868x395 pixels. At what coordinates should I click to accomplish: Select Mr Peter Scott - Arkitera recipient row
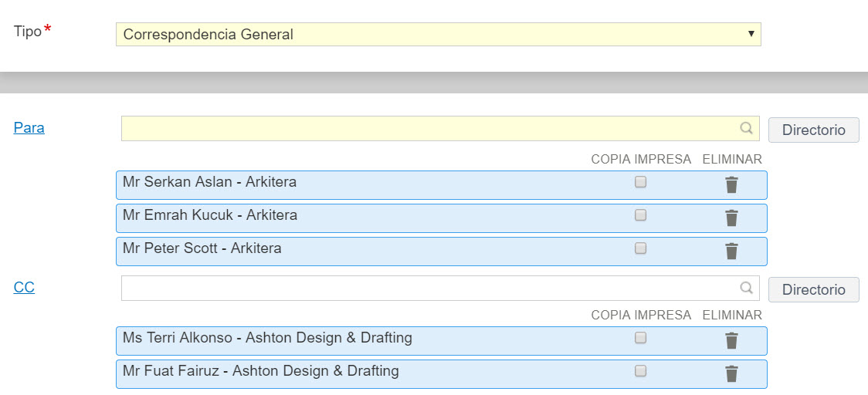348,250
